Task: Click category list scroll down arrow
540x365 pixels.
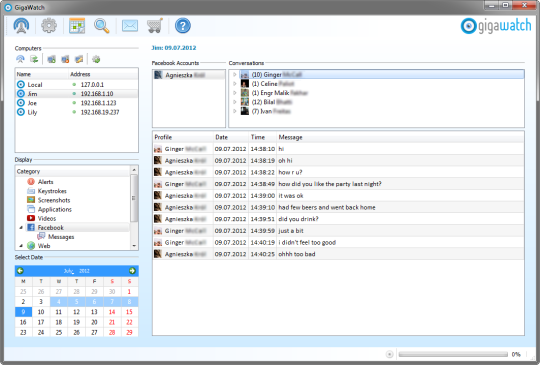Action: pyautogui.click(x=134, y=246)
